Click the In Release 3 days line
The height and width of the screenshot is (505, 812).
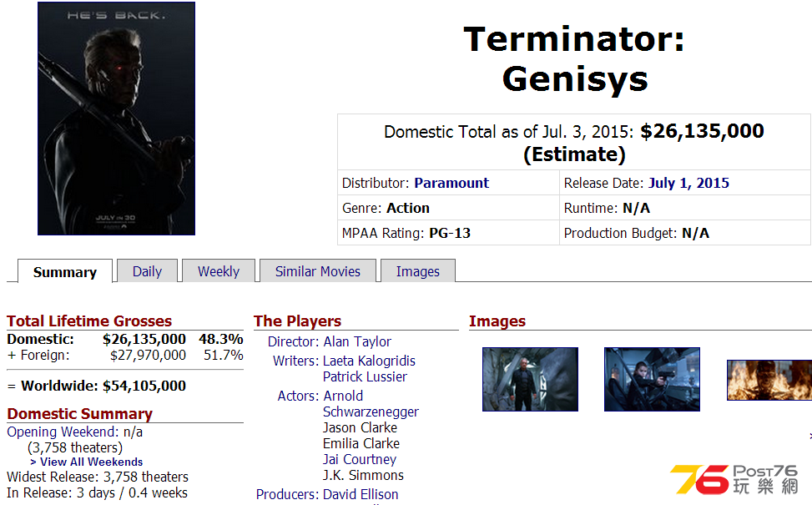click(x=98, y=492)
